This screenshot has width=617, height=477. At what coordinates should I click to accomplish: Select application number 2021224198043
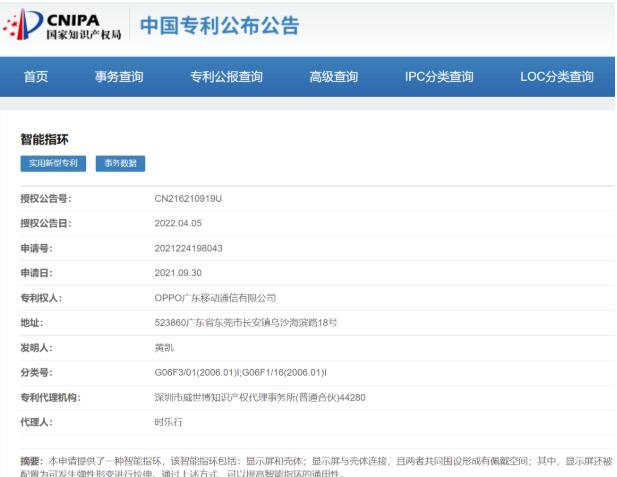tap(188, 248)
